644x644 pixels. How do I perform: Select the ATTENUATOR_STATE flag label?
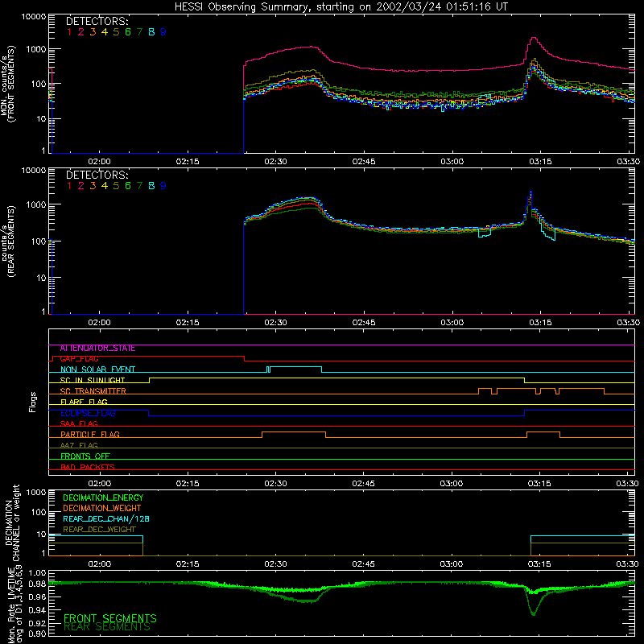pos(97,349)
